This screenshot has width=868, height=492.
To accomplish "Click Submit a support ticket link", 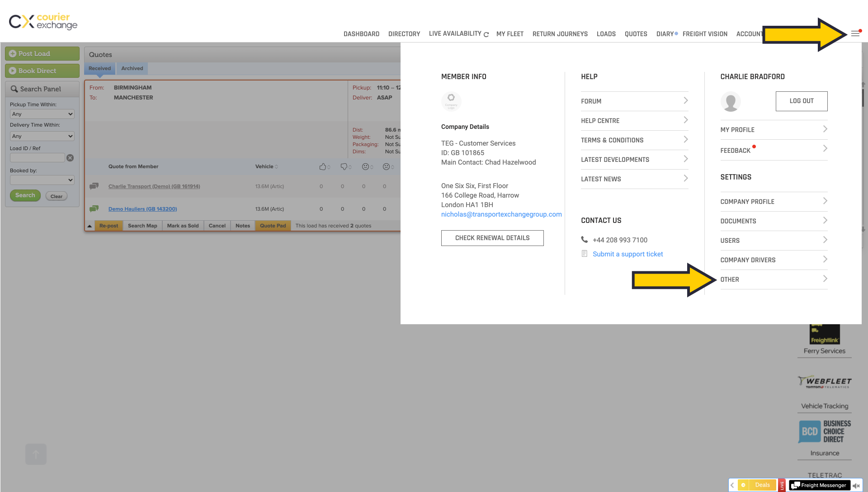I will (627, 254).
